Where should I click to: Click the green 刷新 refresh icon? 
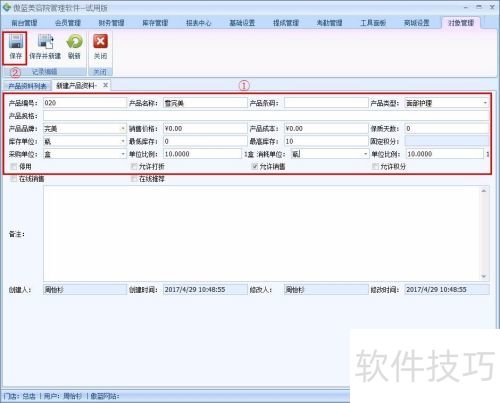click(74, 42)
